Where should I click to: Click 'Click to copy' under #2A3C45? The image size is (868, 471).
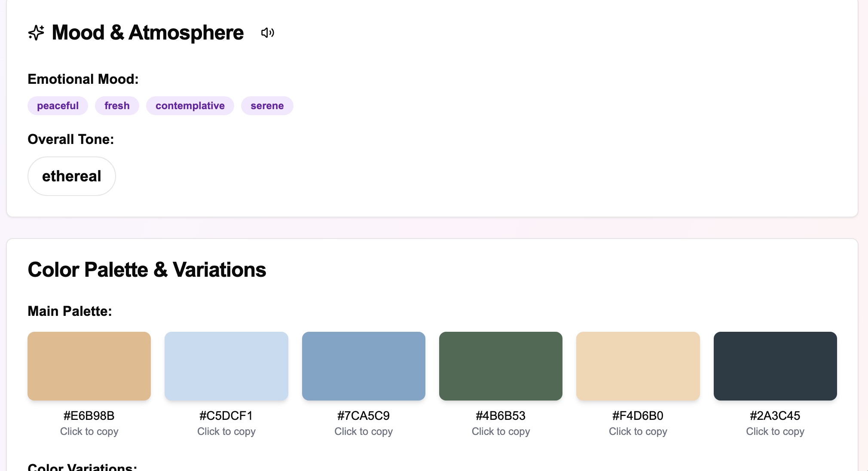(x=775, y=431)
